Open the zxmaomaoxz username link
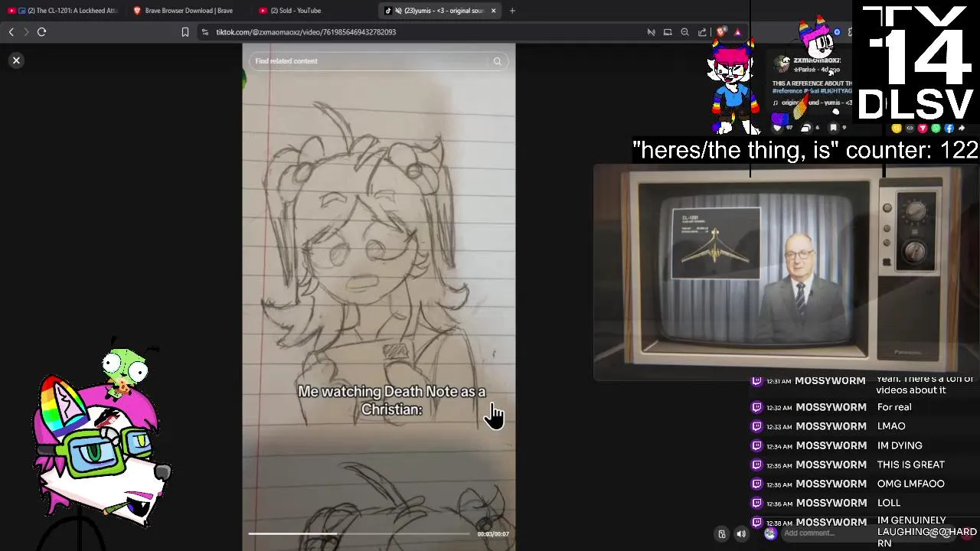This screenshot has width=980, height=551. pyautogui.click(x=817, y=60)
